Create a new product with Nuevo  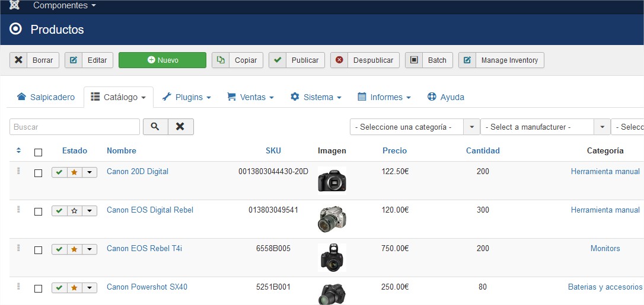pos(162,60)
